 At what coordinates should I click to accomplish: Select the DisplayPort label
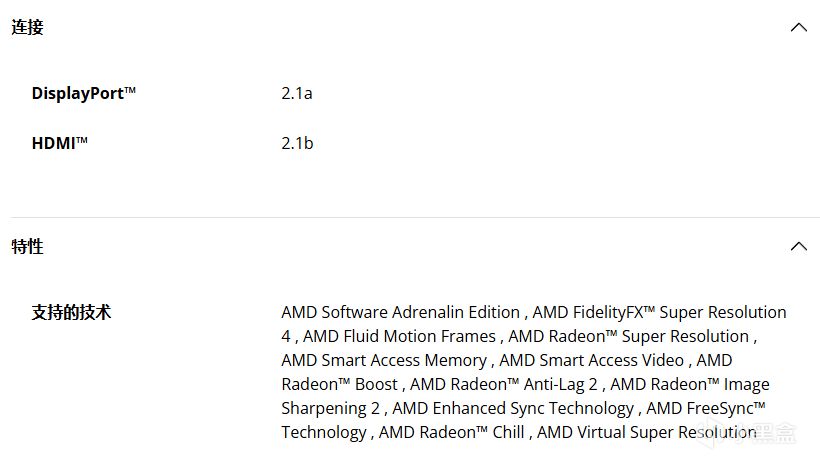(83, 93)
